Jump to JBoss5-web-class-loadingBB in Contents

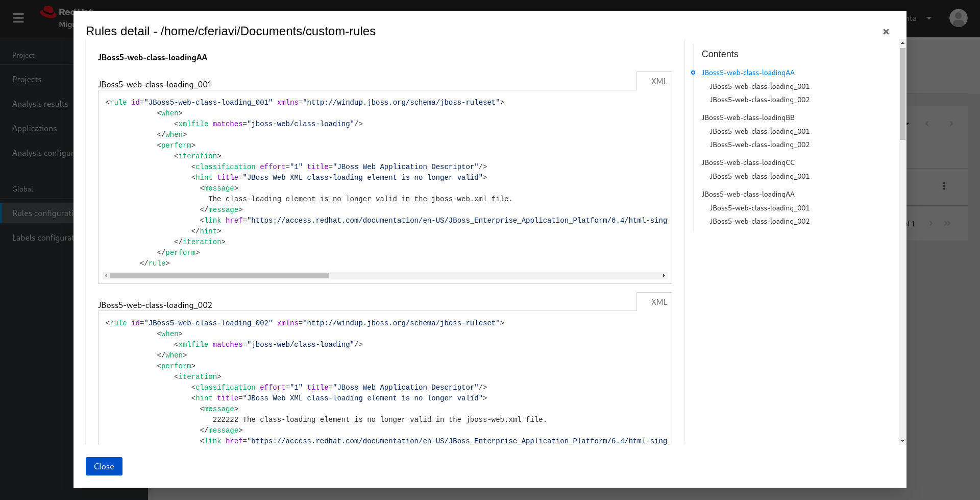748,117
